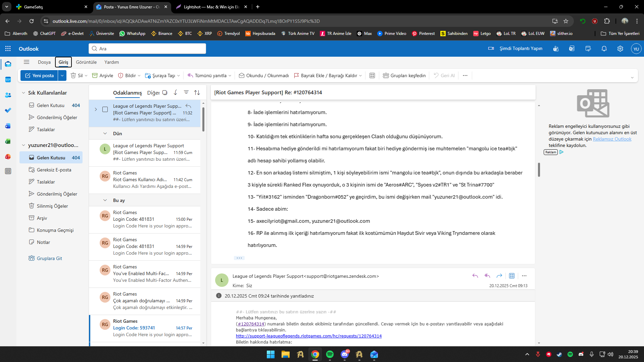Image resolution: width=644 pixels, height=362 pixels.
Task: Collapse the yuzuner21@outlook account folders
Action: tap(23, 145)
